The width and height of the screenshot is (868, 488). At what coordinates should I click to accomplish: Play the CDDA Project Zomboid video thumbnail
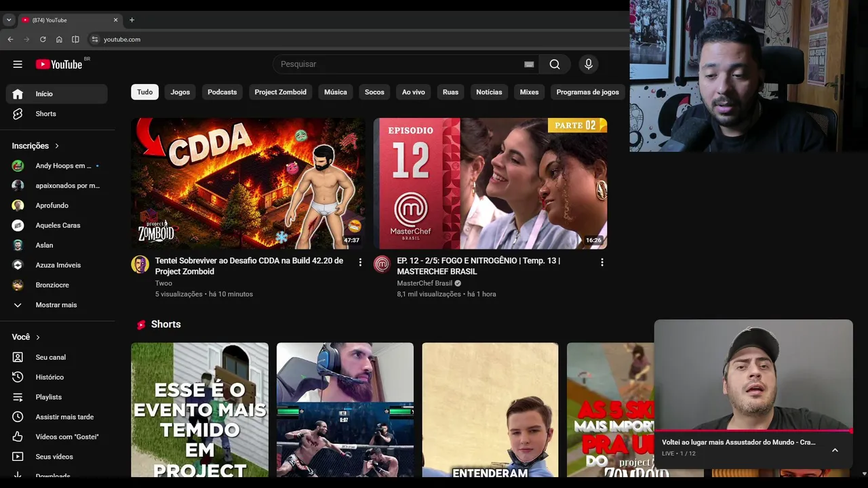248,184
